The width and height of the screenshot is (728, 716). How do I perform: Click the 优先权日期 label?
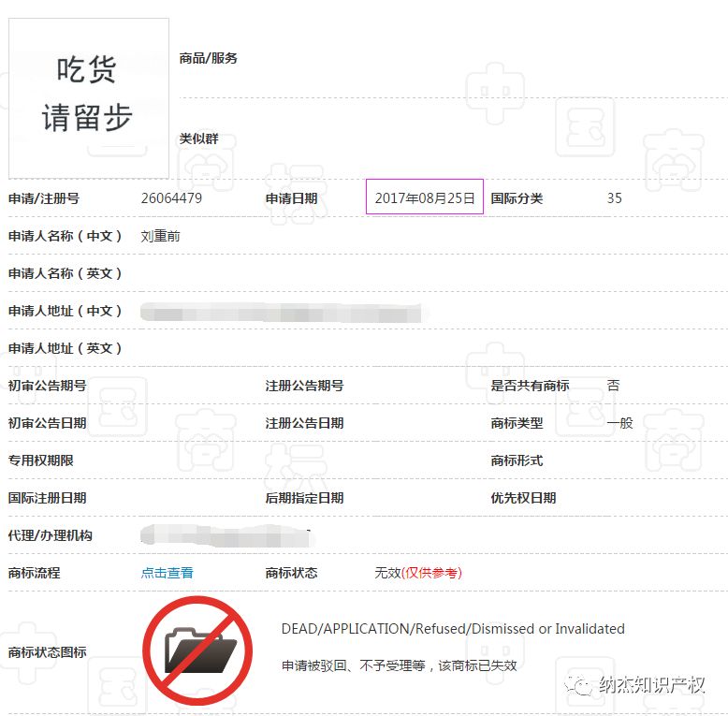523,498
